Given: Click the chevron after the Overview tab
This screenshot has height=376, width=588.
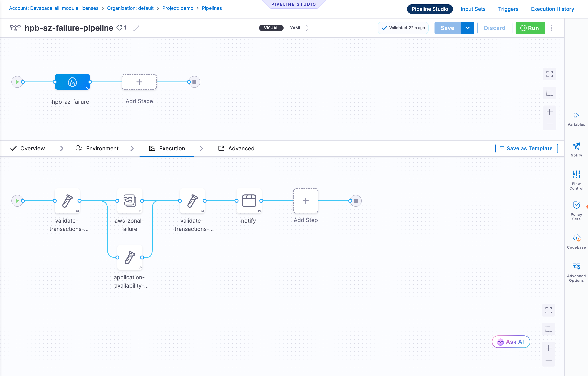Looking at the screenshot, I should click(62, 148).
